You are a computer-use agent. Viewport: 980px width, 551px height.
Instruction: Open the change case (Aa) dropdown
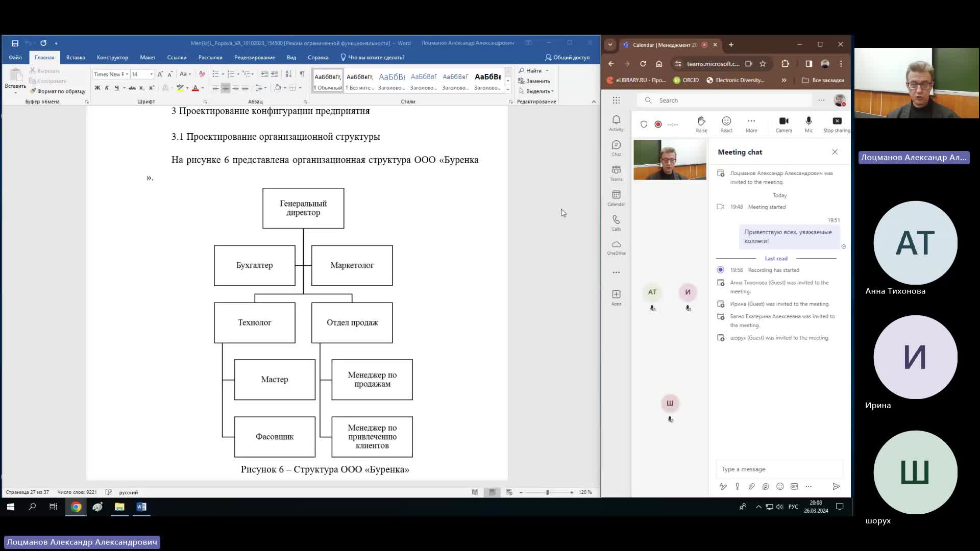tap(185, 74)
